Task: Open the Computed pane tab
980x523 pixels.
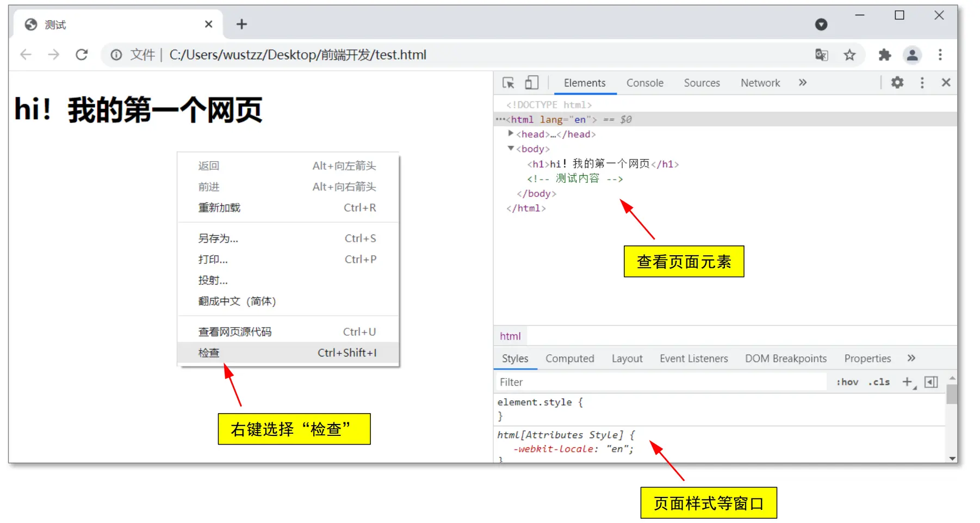Action: point(570,358)
